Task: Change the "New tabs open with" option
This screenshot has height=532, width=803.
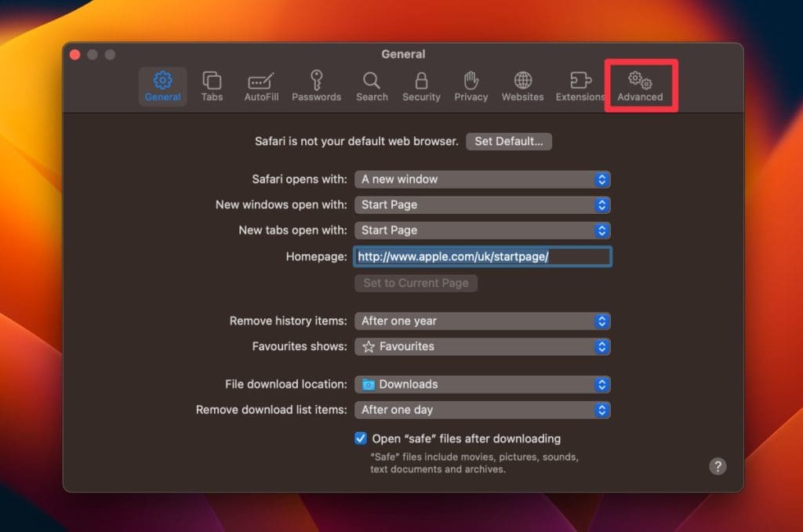Action: point(482,230)
